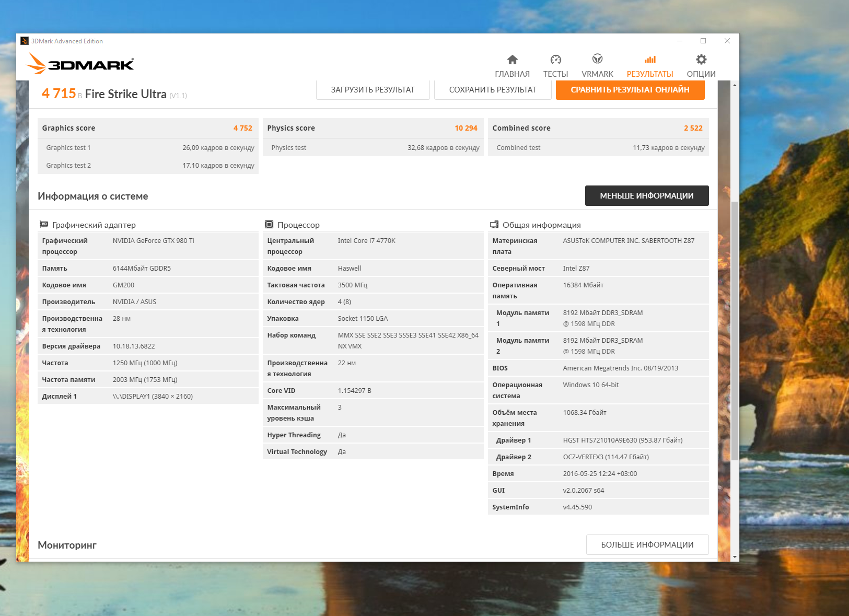This screenshot has height=616, width=849.
Task: Select the 16384 Мбайт RAM value
Action: pos(584,285)
